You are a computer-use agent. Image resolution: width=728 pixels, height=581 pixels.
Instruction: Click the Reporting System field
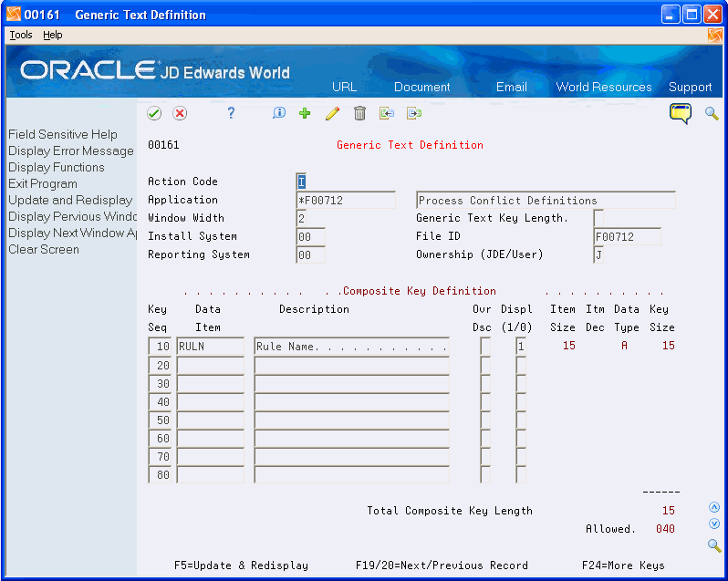coord(310,254)
